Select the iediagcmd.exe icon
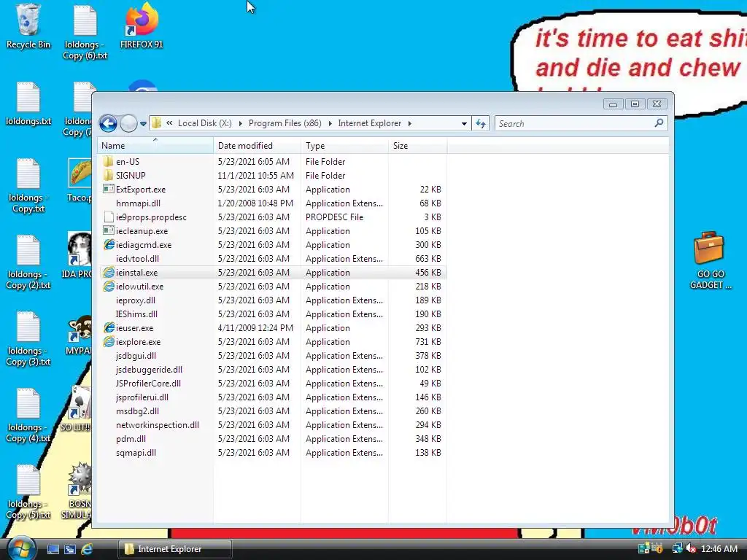747x560 pixels. point(109,244)
